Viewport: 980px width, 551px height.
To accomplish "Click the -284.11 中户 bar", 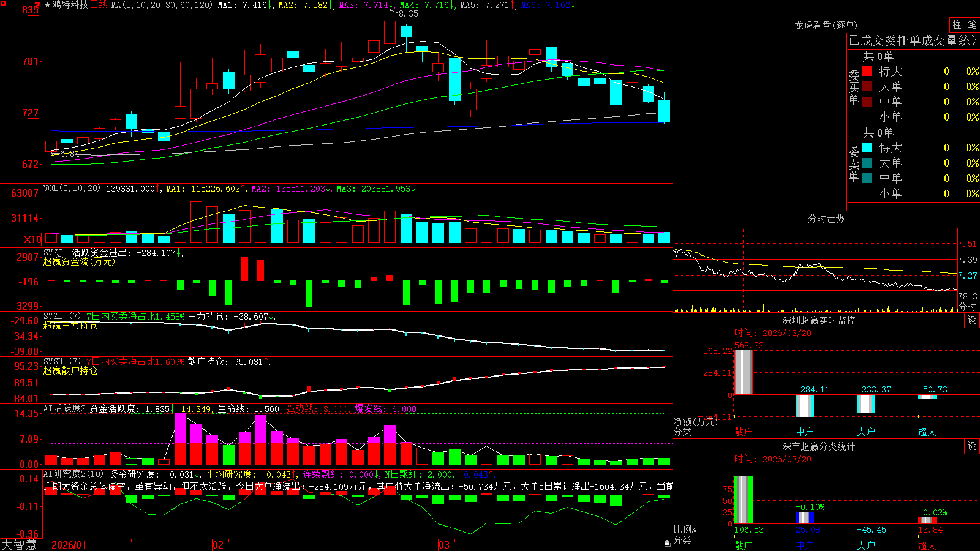I will point(804,406).
